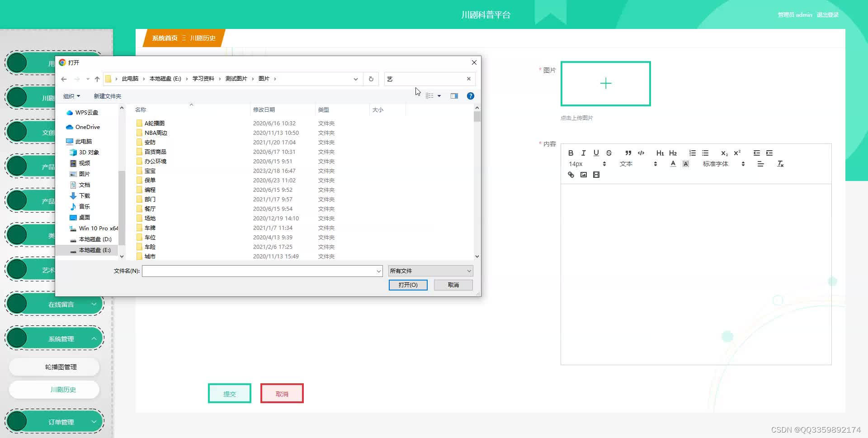
Task: Insert video in editor
Action: [596, 175]
